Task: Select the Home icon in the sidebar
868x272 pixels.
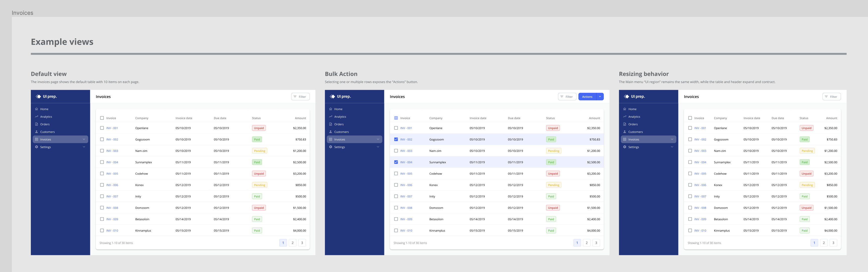Action: click(37, 109)
